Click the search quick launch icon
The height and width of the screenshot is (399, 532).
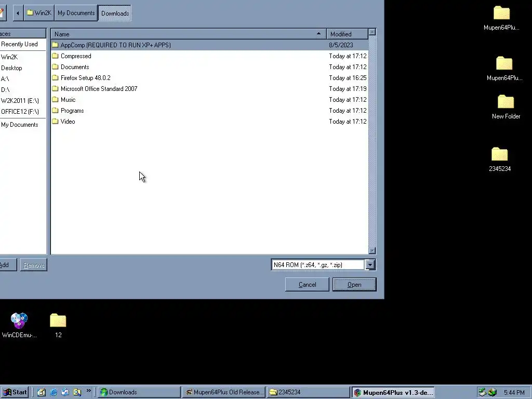(77, 392)
